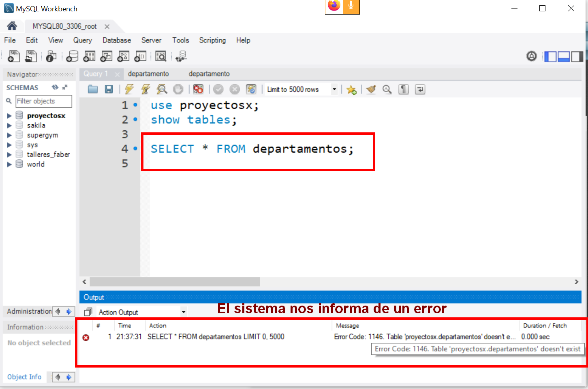
Task: Stop the executing query hand icon
Action: (x=178, y=89)
